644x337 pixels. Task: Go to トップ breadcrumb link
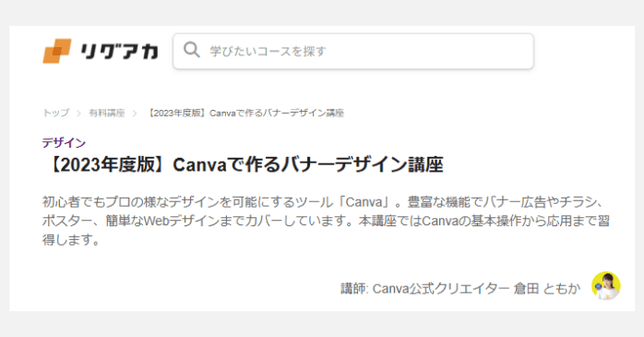pyautogui.click(x=56, y=113)
